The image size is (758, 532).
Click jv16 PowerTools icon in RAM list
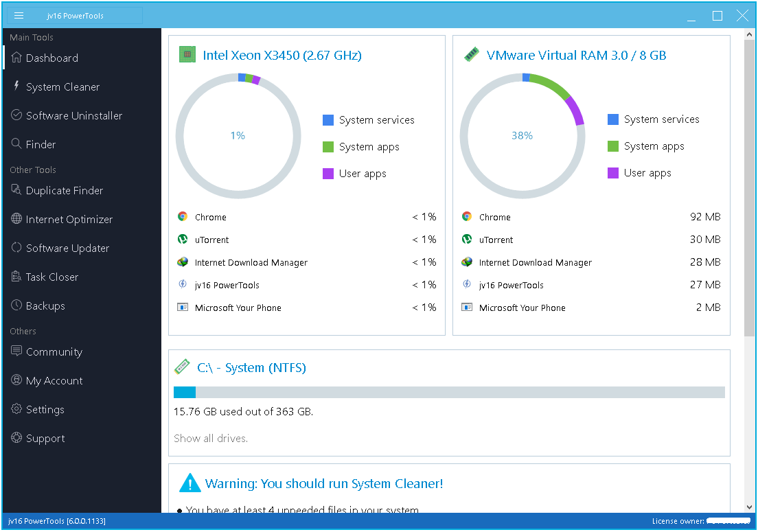[x=466, y=284]
